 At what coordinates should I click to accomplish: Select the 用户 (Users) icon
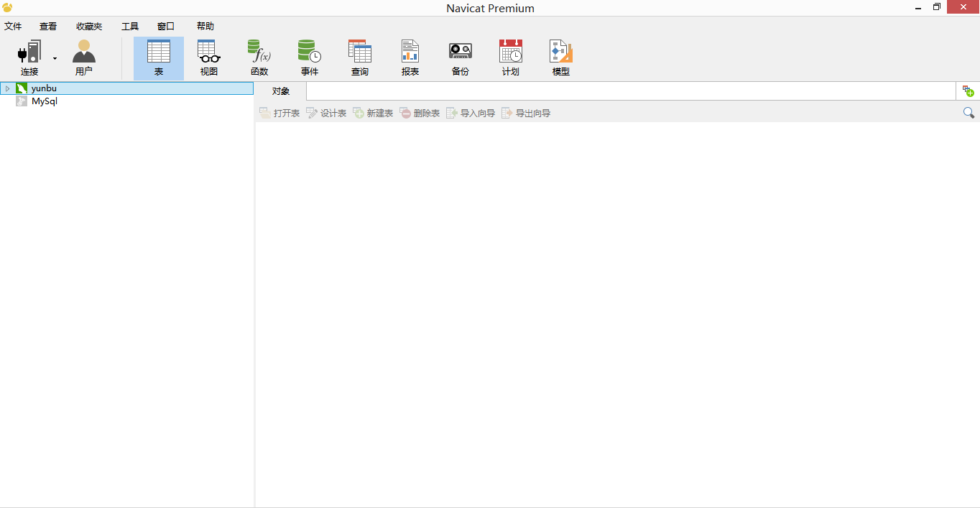coord(83,57)
